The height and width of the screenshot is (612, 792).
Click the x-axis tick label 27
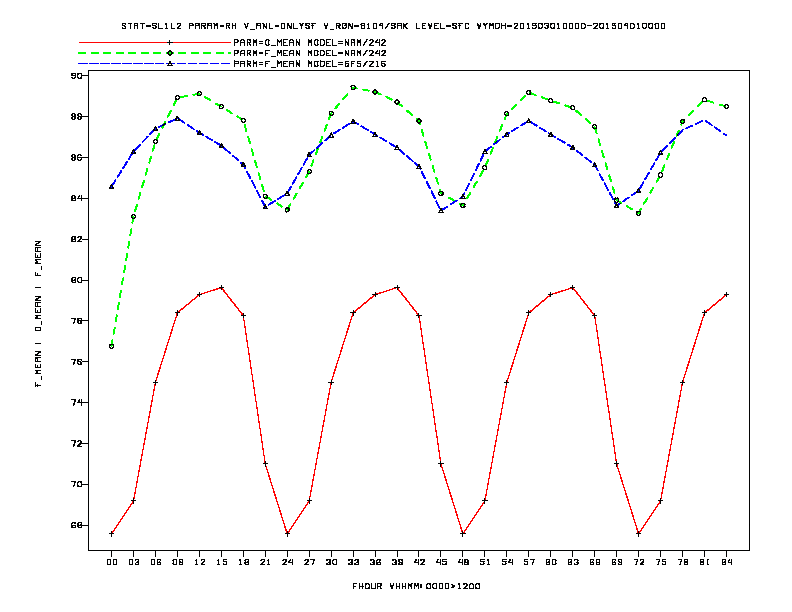(x=309, y=562)
